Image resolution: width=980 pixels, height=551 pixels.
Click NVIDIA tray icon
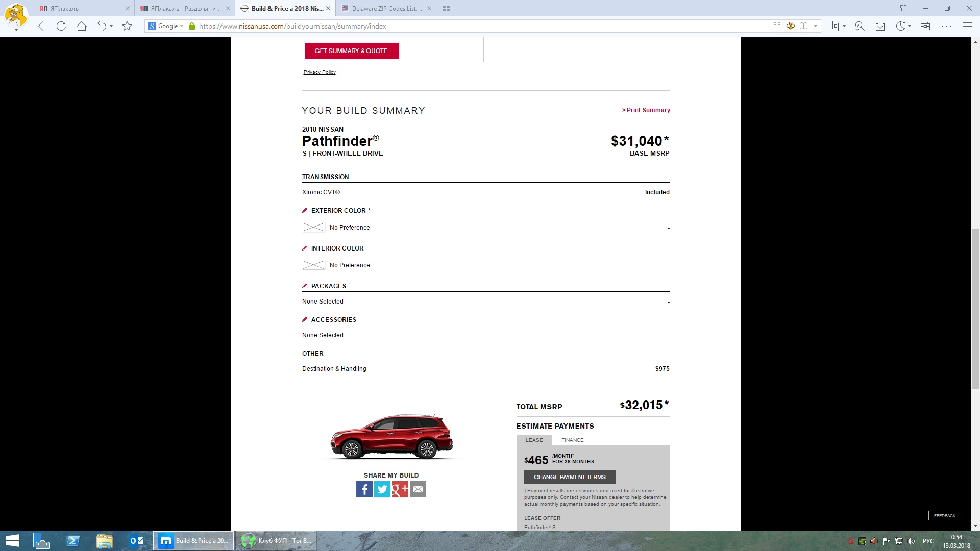coord(862,541)
